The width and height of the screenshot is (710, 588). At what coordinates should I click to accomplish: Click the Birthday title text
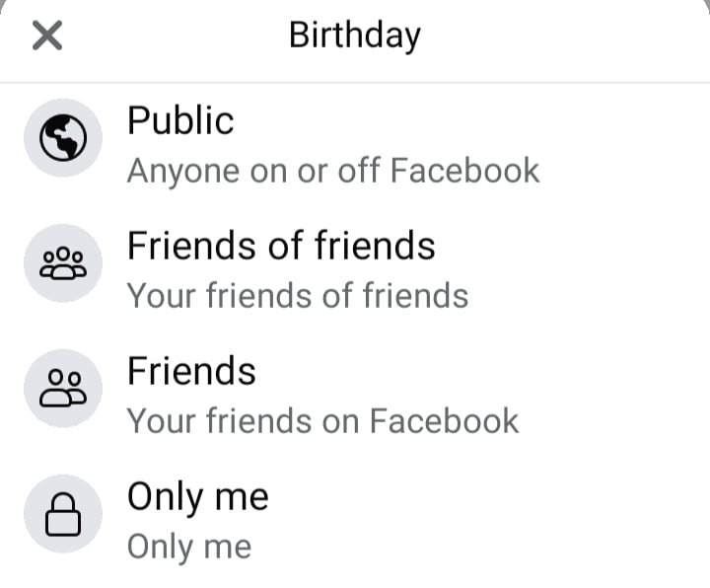pos(355,36)
